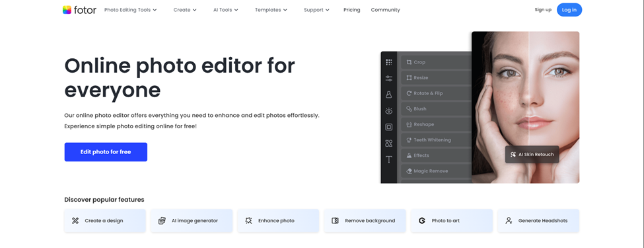Open Enhance photo feature
The image size is (644, 248).
[x=279, y=220]
